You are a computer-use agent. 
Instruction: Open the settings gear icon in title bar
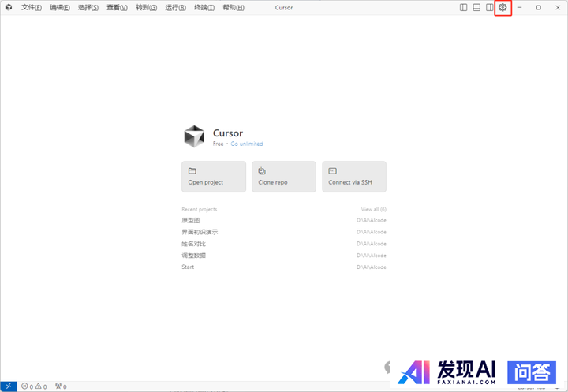(503, 8)
